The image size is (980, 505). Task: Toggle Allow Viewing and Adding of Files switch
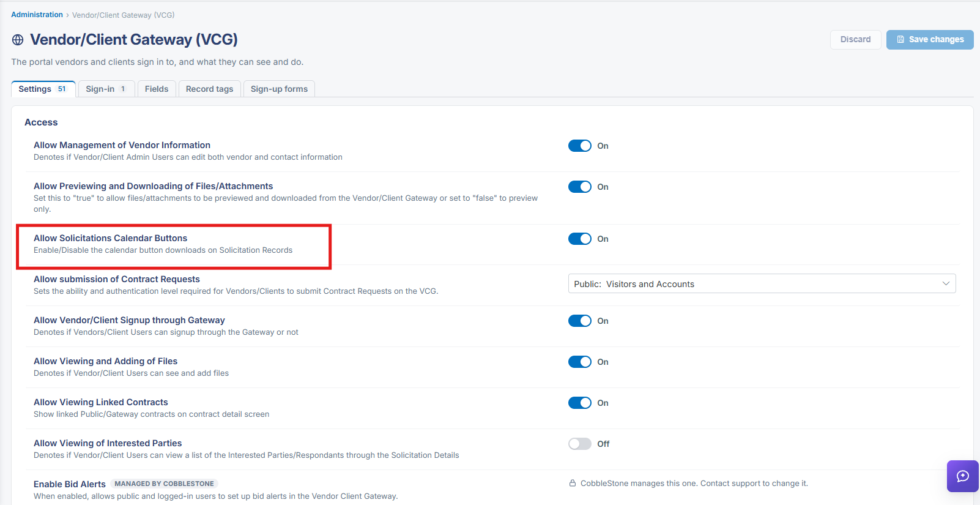[x=579, y=362]
